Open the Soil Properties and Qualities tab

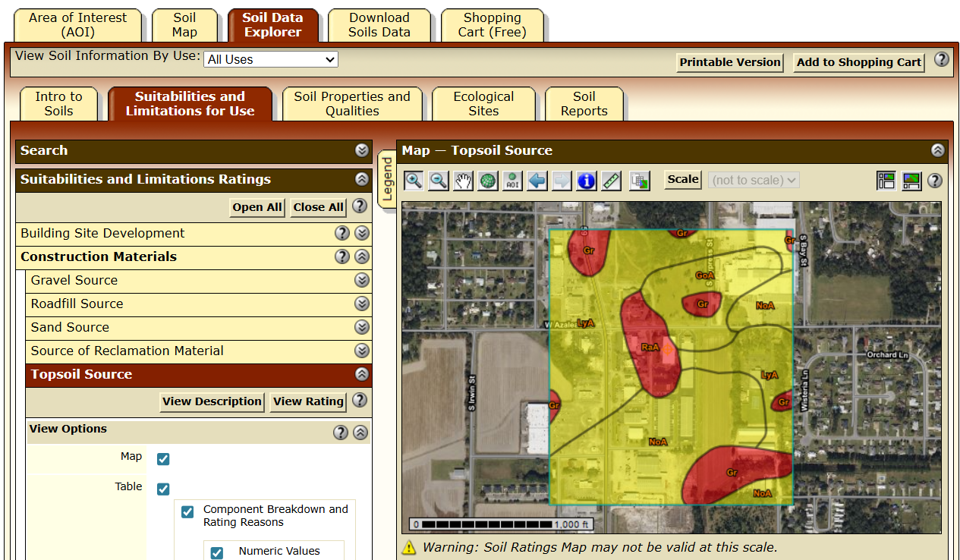[352, 104]
